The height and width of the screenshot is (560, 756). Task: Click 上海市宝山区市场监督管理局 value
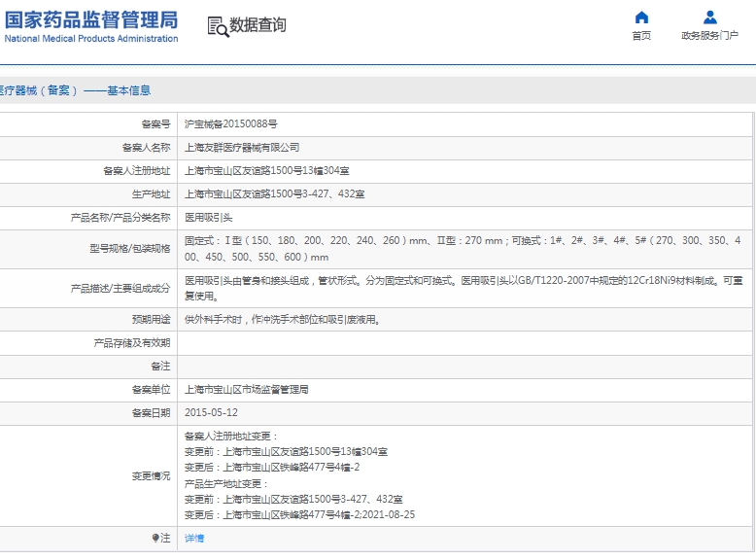(x=247, y=390)
